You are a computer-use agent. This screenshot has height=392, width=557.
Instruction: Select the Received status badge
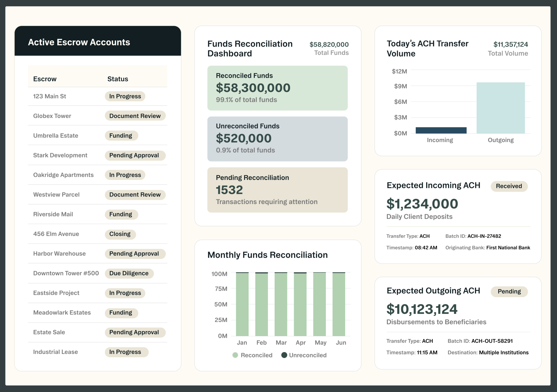tap(509, 186)
